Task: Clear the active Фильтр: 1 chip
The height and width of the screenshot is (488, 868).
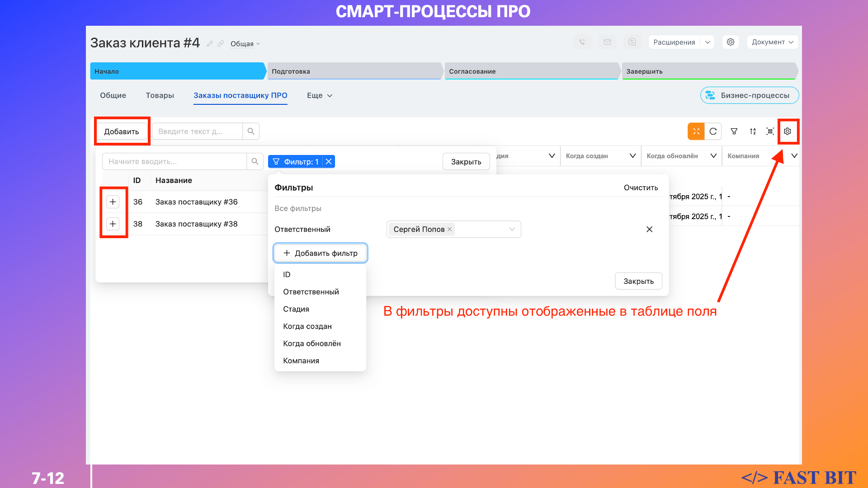Action: click(329, 162)
